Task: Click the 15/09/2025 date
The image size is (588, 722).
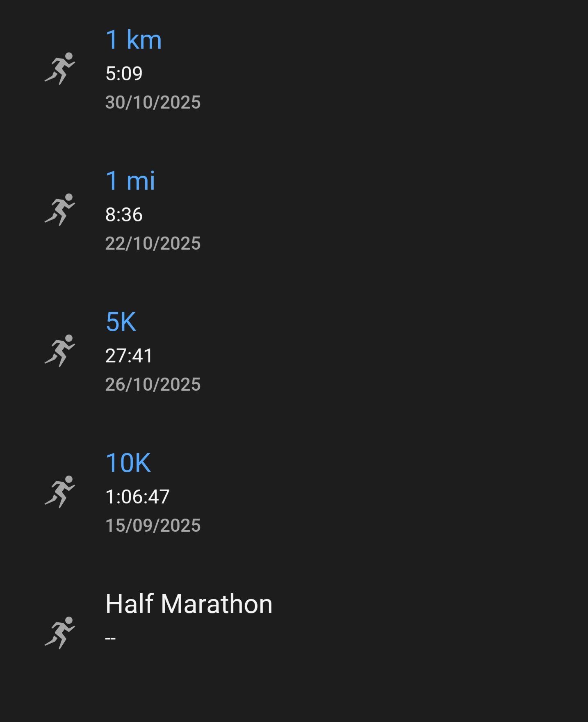Action: coord(153,526)
